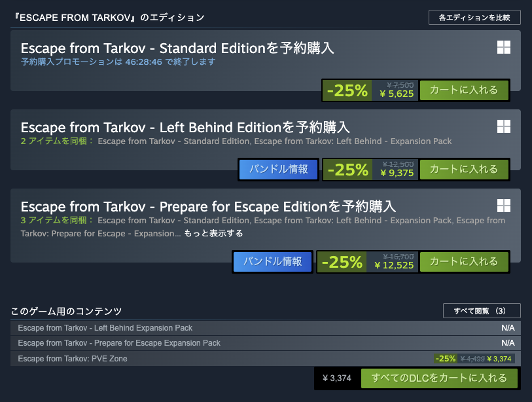This screenshot has width=532, height=402.
Task: Add all DLC to cart
Action: (439, 378)
